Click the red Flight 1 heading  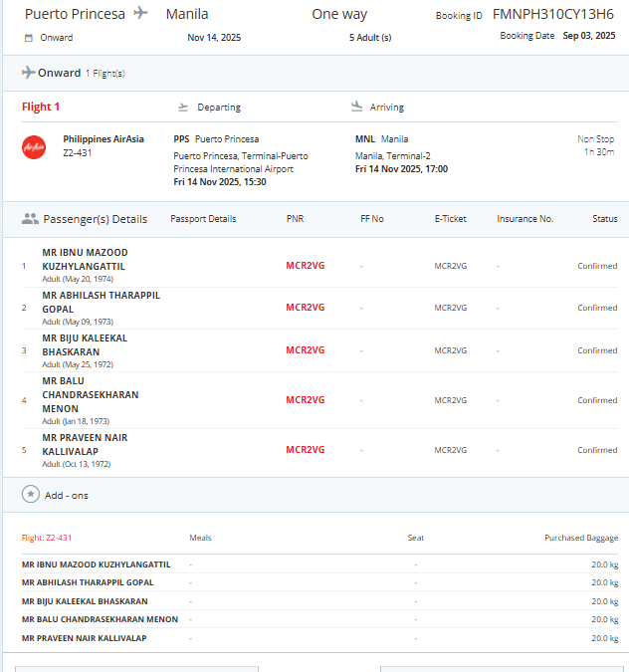click(x=41, y=107)
